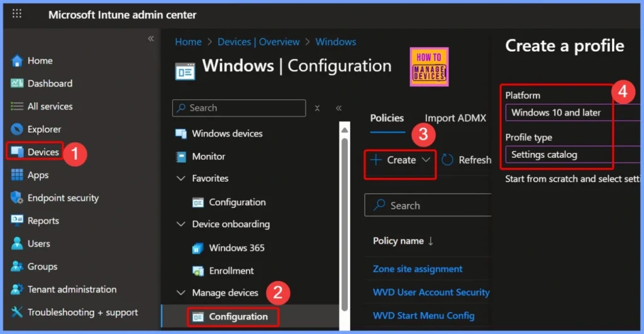The image size is (644, 334).
Task: Open the Zone site assignment policy
Action: [418, 269]
